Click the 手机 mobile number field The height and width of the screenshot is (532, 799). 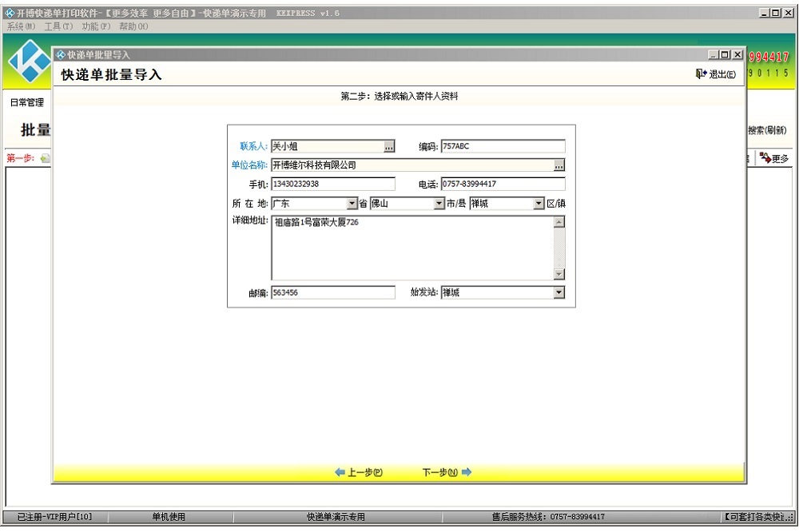tap(332, 184)
